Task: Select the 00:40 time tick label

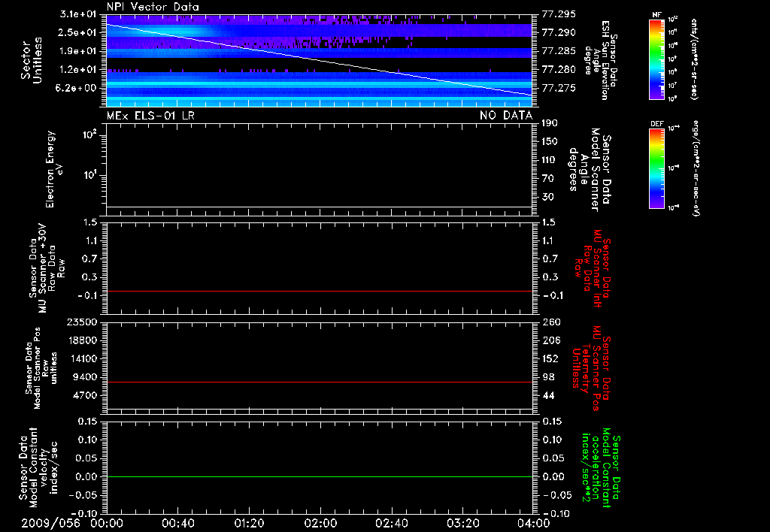Action: 177,523
